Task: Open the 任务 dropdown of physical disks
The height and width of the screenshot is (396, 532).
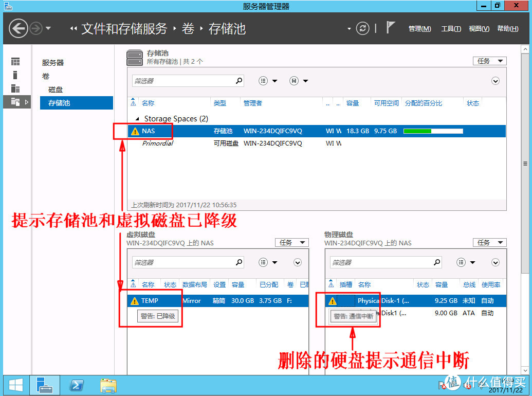Action: point(489,243)
